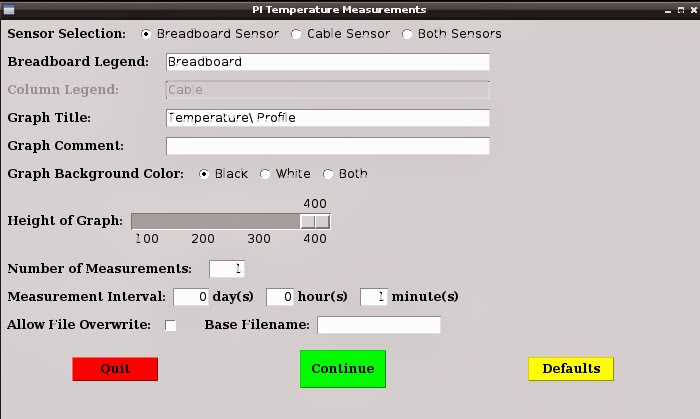Select the Cable Sensor radio button
The height and width of the screenshot is (419, 700).
pos(296,34)
